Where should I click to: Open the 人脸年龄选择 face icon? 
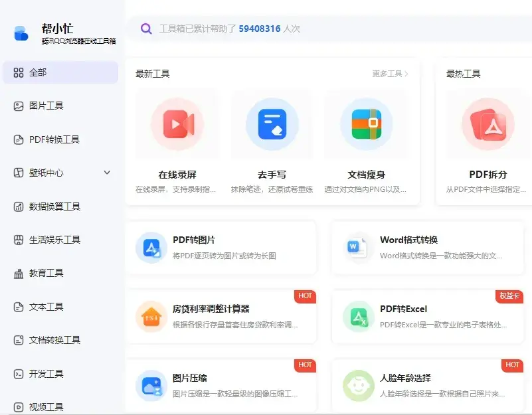point(359,386)
